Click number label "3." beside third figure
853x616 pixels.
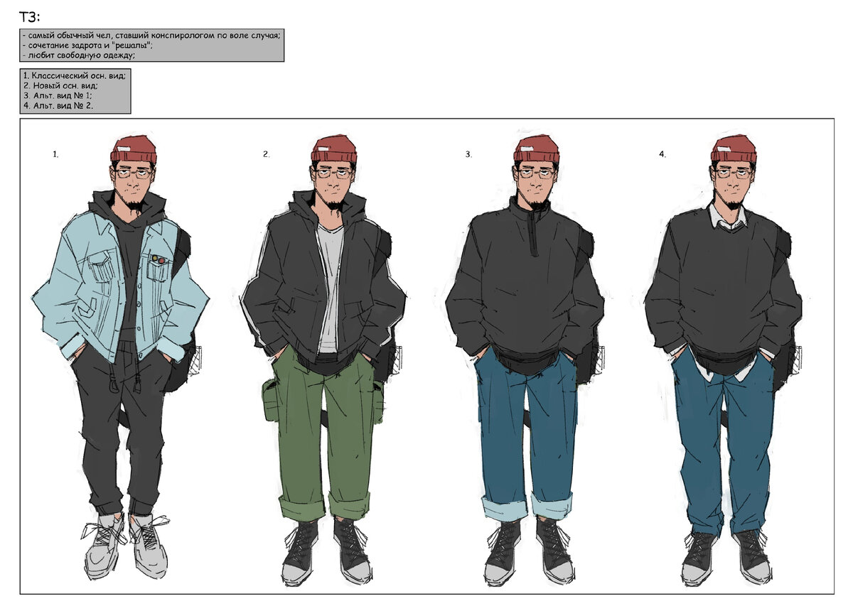pyautogui.click(x=468, y=154)
